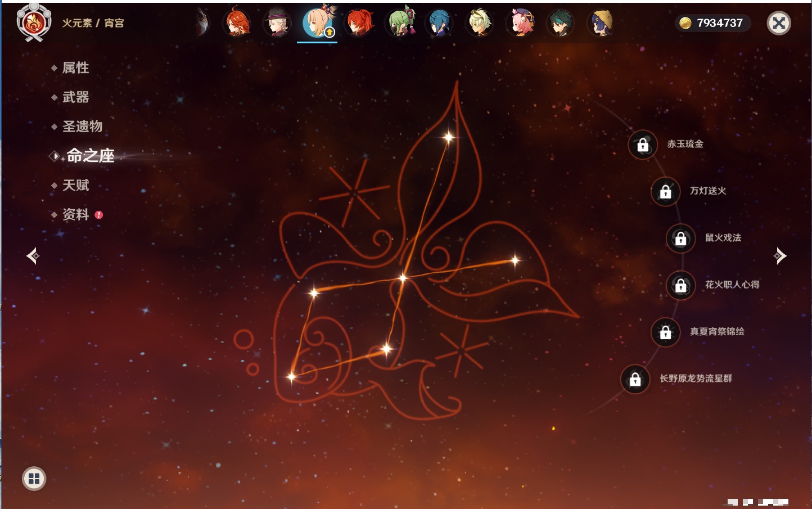The image size is (812, 509).
Task: Select the yellow-hooded character avatar
Action: tap(601, 23)
